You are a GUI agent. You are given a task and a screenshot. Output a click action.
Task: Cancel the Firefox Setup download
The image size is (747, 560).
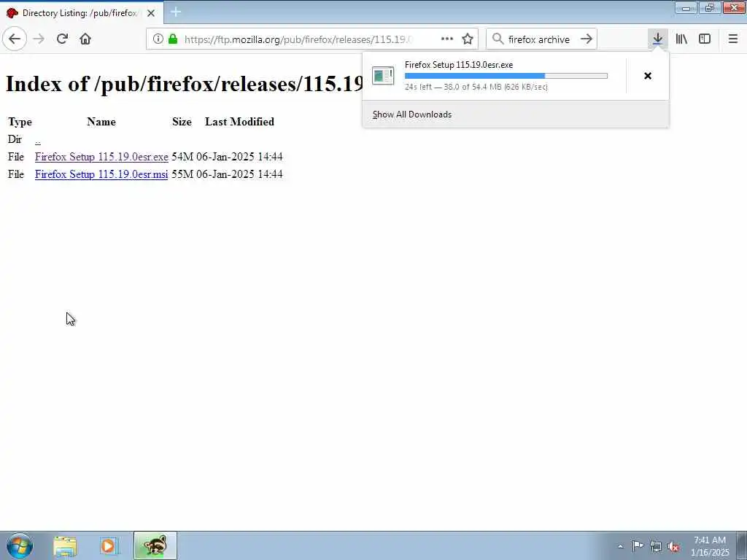[648, 76]
